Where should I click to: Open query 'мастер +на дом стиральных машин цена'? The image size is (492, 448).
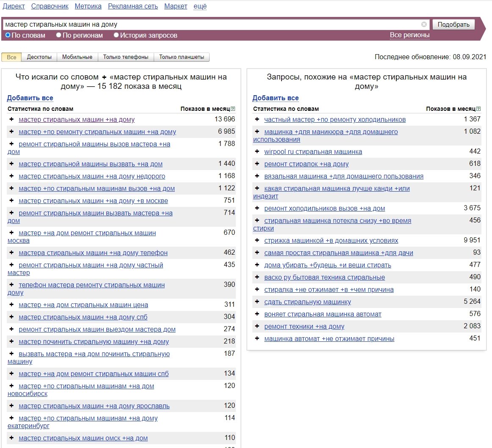click(83, 305)
